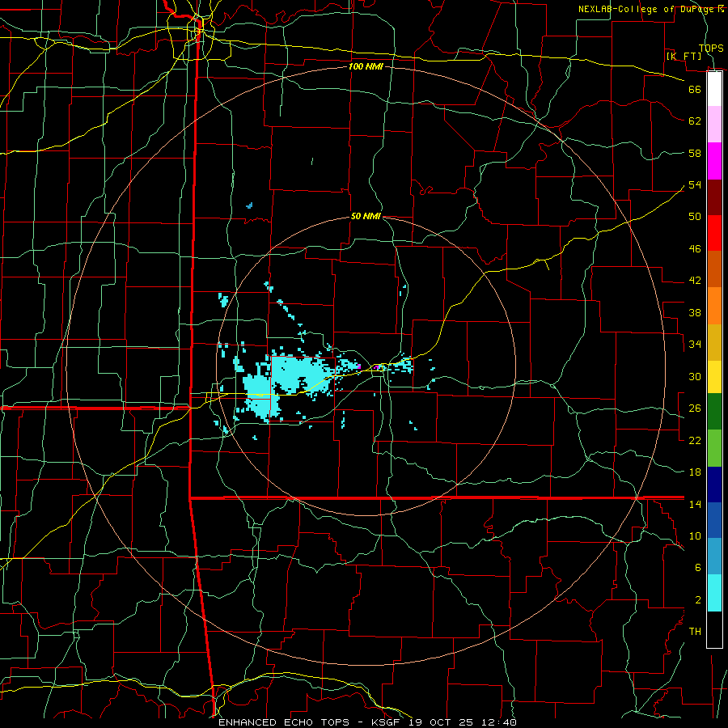Click the [K FT] units label
Viewport: 728px width, 728px height.
(684, 56)
